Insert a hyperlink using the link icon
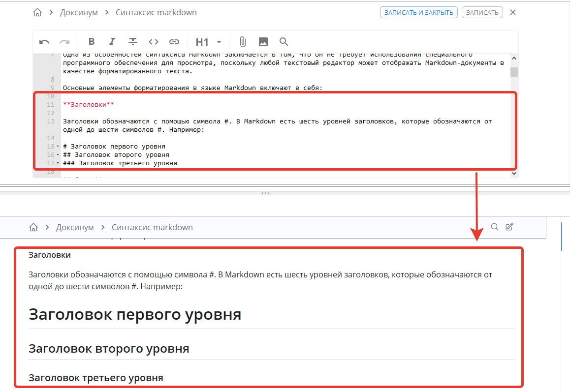 pos(174,42)
